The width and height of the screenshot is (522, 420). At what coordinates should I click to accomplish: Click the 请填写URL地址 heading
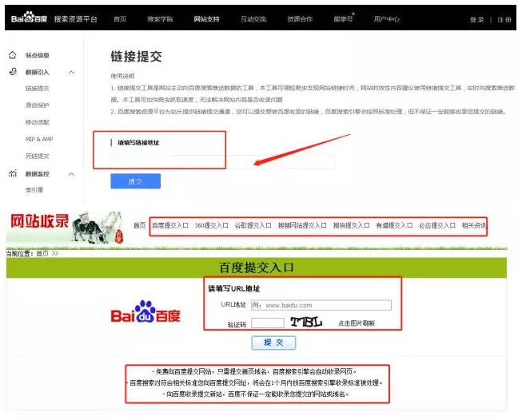pyautogui.click(x=234, y=288)
